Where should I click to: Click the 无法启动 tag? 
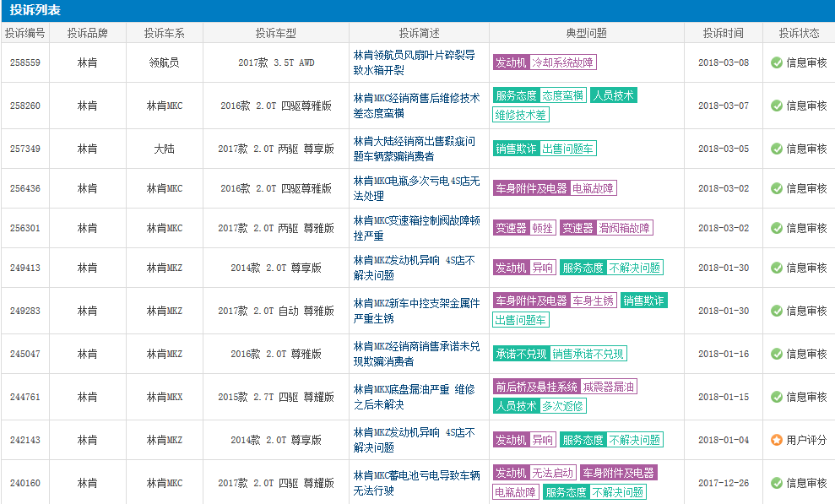552,473
